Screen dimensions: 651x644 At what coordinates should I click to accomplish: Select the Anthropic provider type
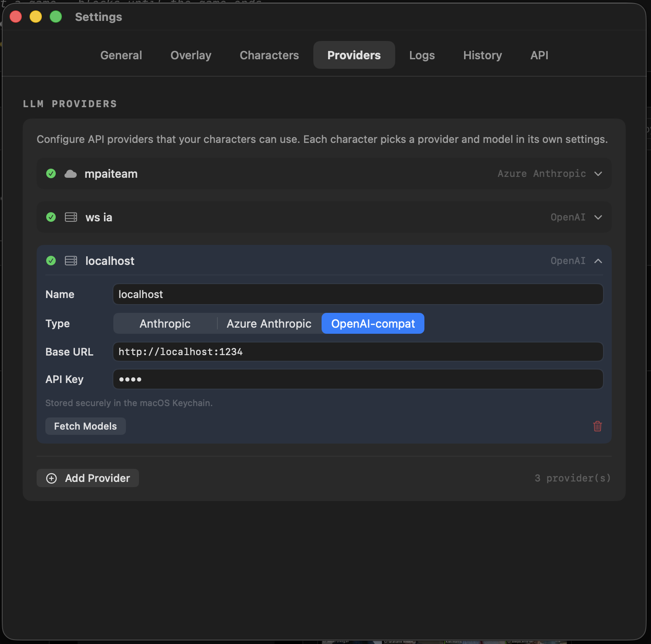[x=165, y=323]
